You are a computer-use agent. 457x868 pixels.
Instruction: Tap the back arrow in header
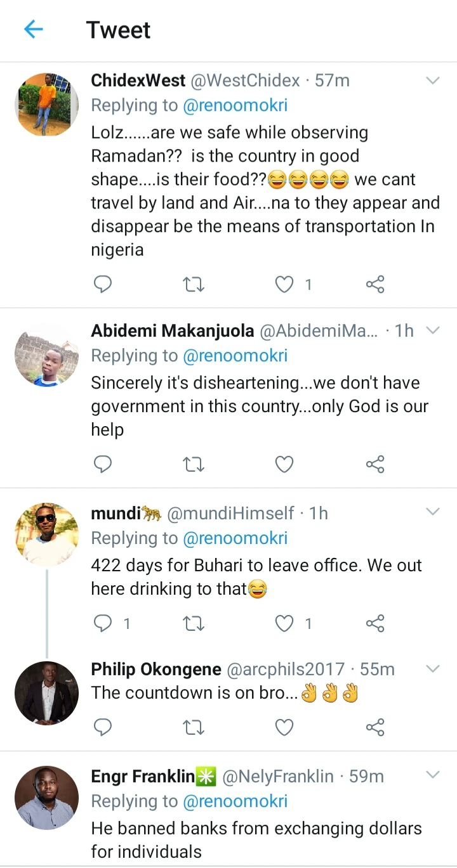tap(33, 29)
